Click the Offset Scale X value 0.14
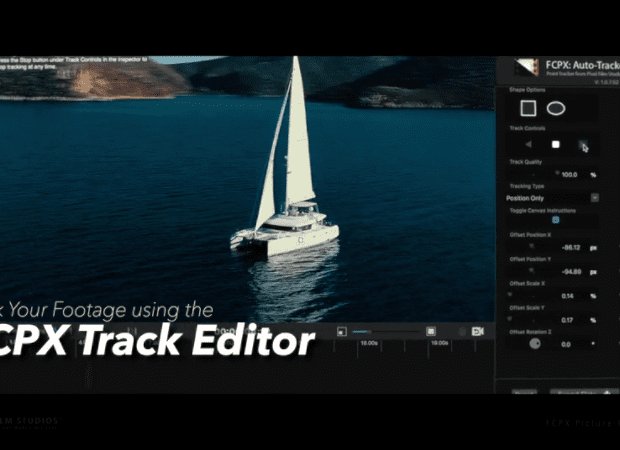The height and width of the screenshot is (450, 620). click(x=567, y=296)
